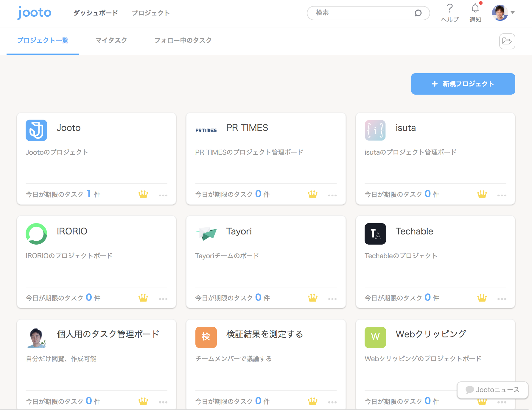Image resolution: width=532 pixels, height=410 pixels.
Task: Click the IRORIO green circle icon
Action: click(x=36, y=234)
